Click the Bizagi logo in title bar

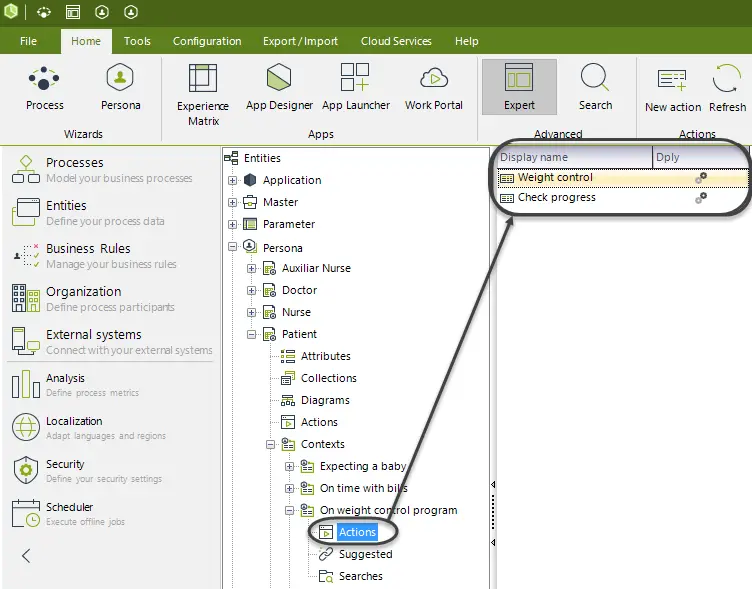[11, 11]
